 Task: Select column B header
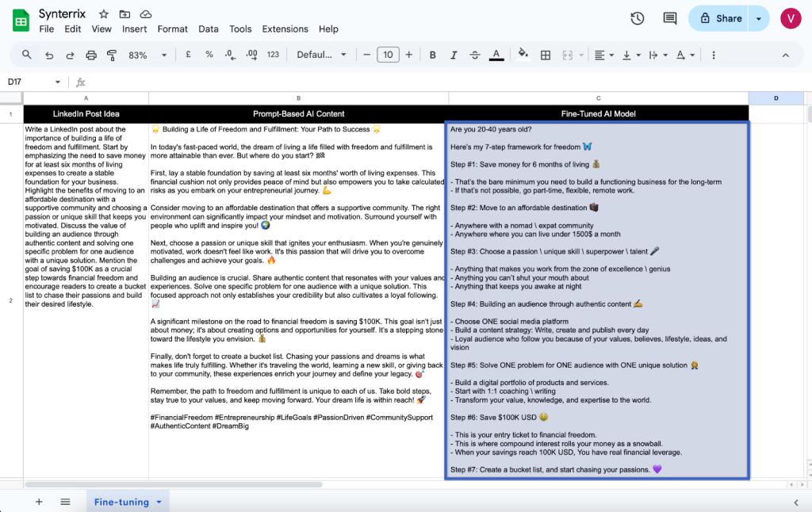point(299,97)
